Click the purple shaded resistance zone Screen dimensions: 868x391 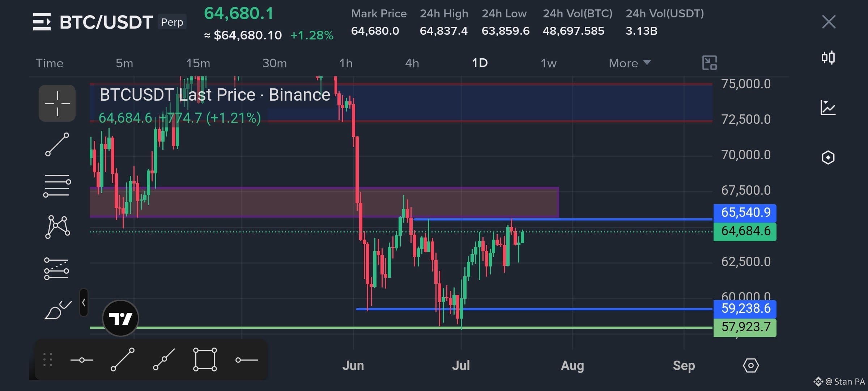[x=324, y=202]
